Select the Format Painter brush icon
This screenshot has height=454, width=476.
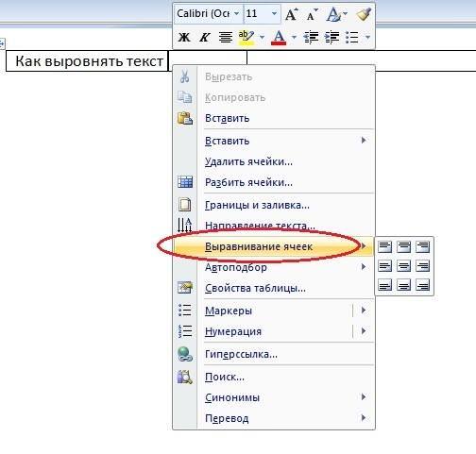click(x=364, y=14)
